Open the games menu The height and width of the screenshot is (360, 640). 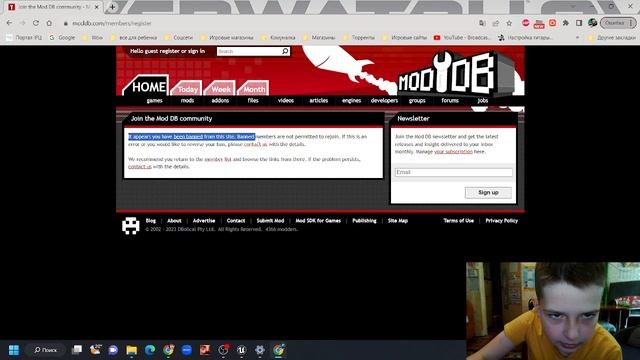pos(155,100)
